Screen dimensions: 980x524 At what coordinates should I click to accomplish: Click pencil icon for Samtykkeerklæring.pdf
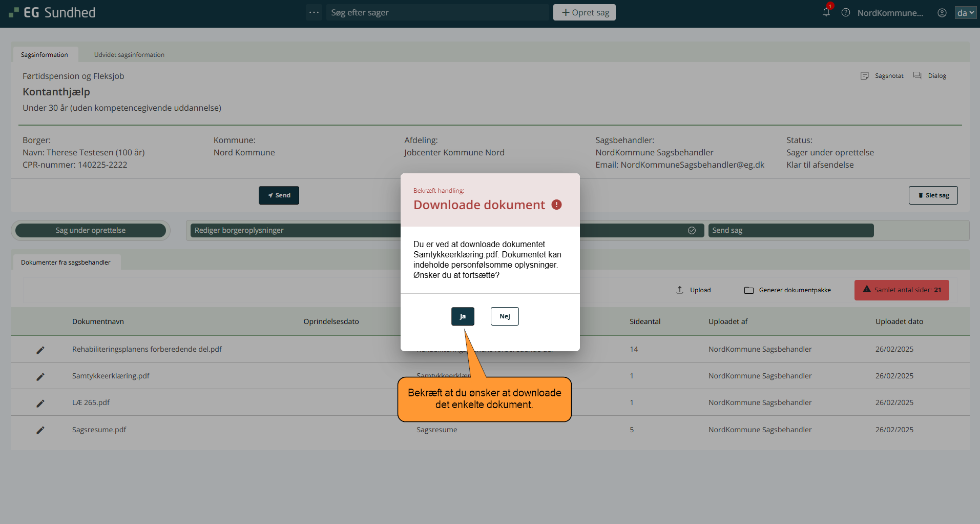(40, 376)
